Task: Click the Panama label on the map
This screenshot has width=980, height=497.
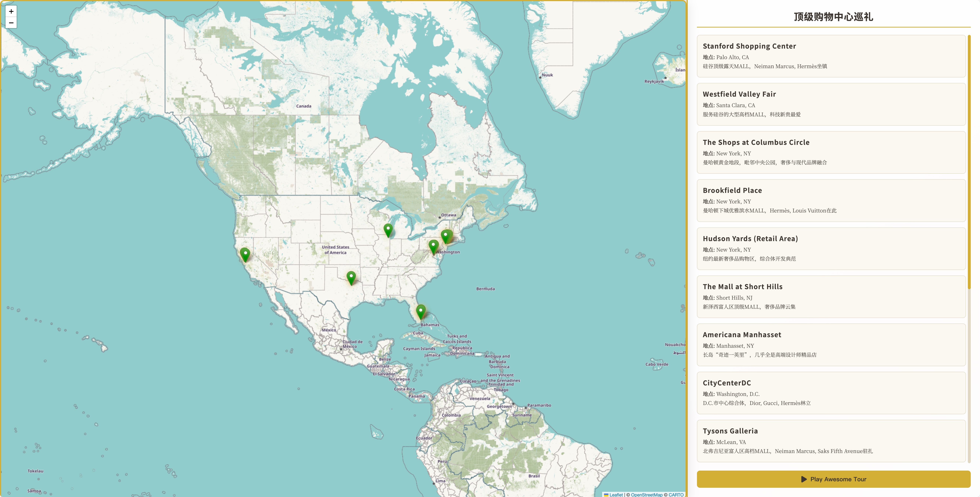Action: pos(417,396)
